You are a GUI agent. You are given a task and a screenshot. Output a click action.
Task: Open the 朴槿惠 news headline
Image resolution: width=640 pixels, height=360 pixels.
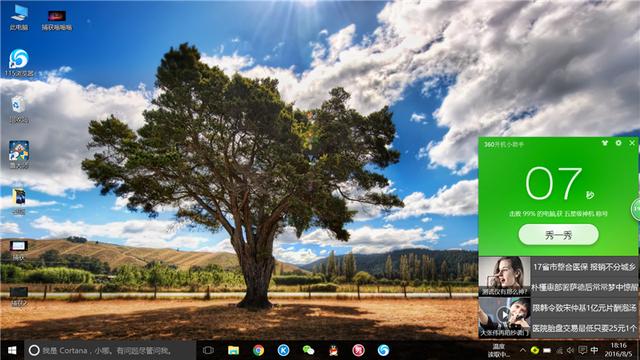584,287
